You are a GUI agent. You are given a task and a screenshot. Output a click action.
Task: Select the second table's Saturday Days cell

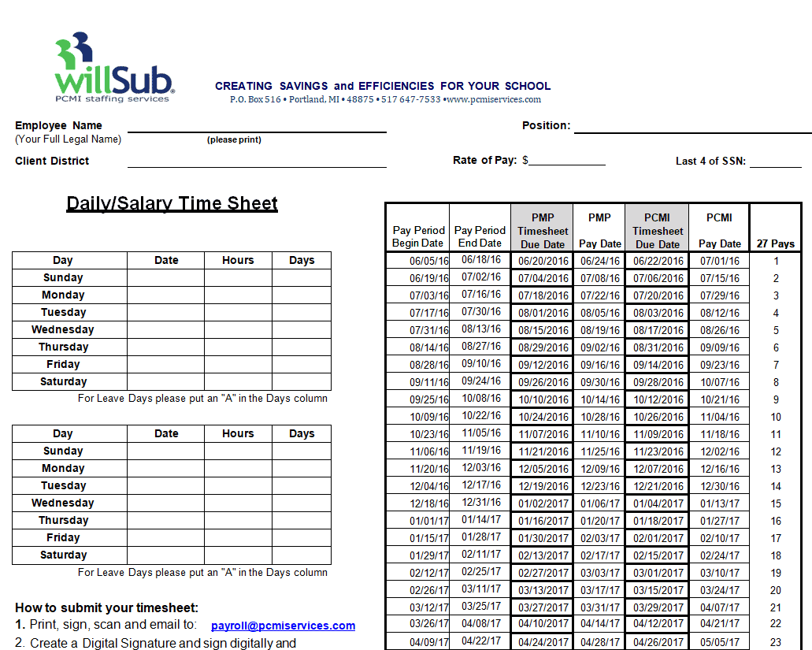[x=302, y=555]
